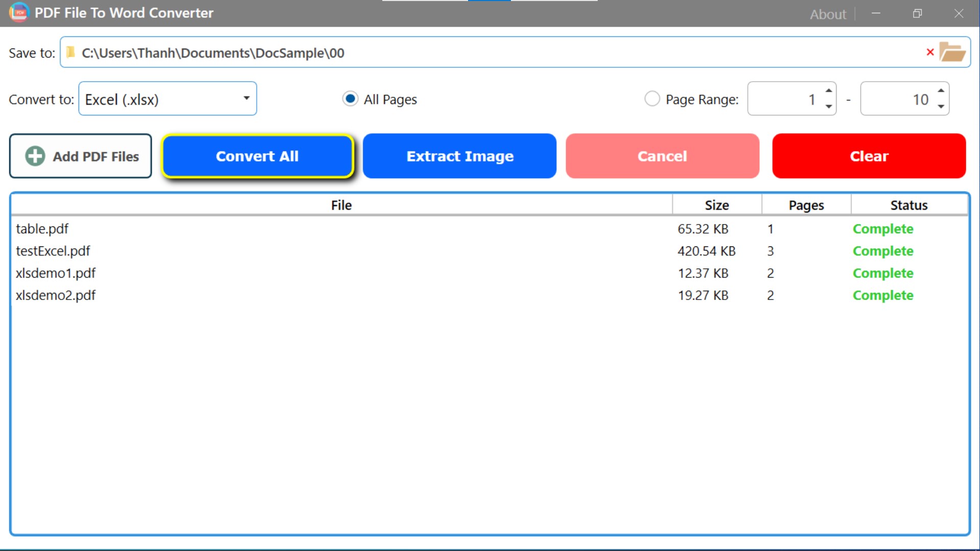980x551 pixels.
Task: Clear the save path with red X
Action: point(930,52)
